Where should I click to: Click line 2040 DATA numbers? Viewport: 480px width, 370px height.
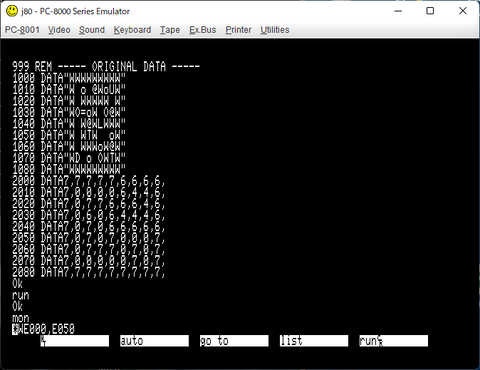(89, 227)
